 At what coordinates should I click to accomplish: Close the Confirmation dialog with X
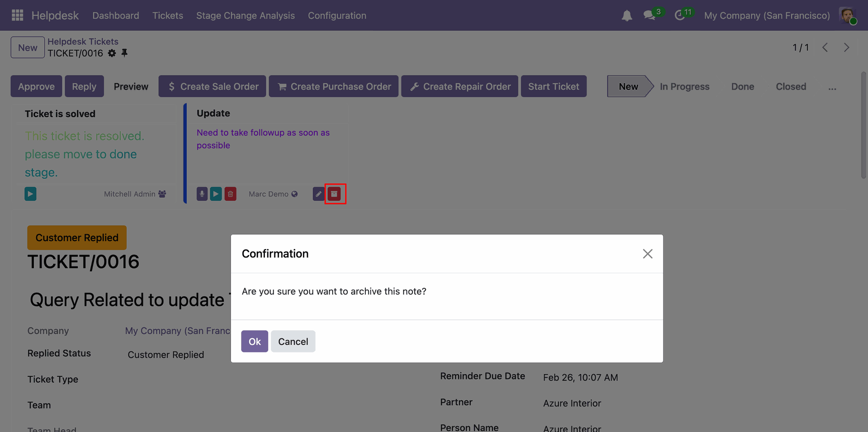coord(647,254)
